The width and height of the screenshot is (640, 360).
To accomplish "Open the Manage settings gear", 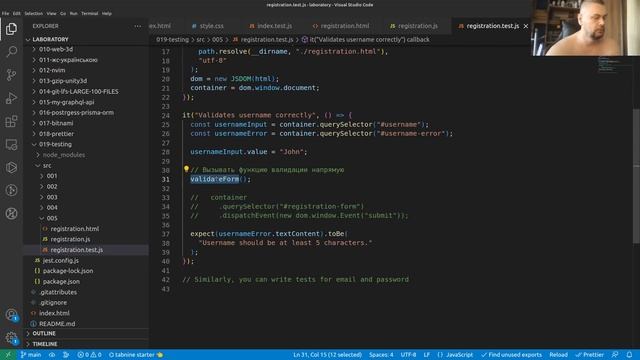I will (x=11, y=338).
